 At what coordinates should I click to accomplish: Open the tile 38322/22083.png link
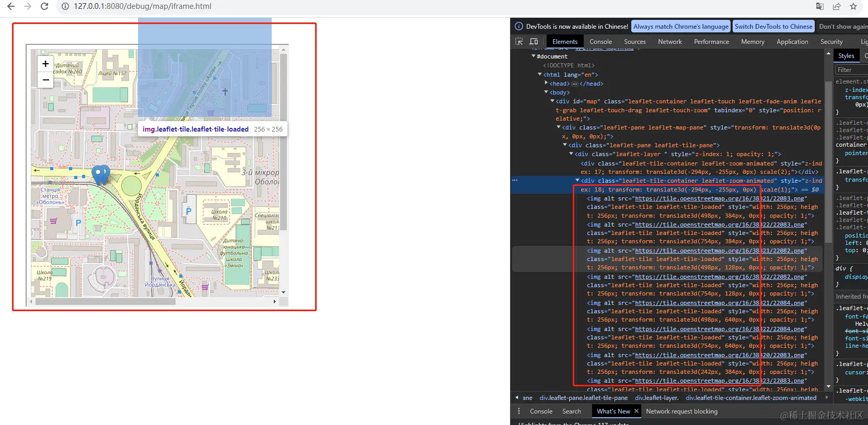(x=720, y=225)
